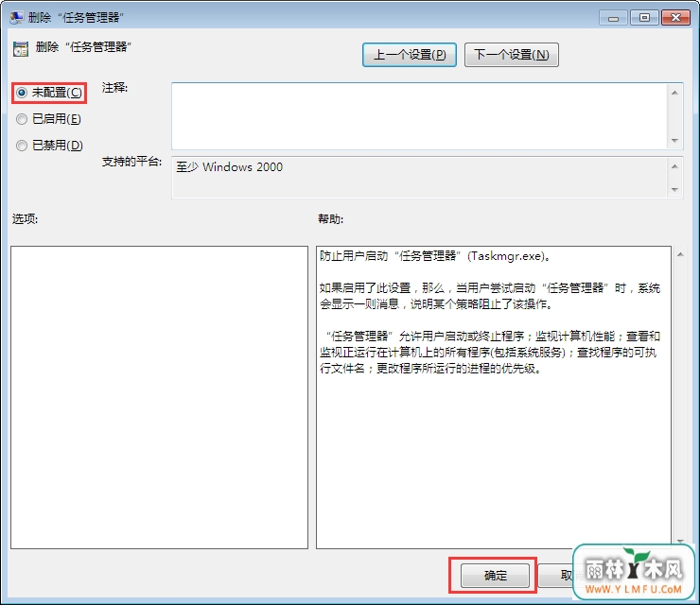Viewport: 700px width, 605px height.
Task: Select the 已禁用(D) radio button
Action: tap(22, 146)
